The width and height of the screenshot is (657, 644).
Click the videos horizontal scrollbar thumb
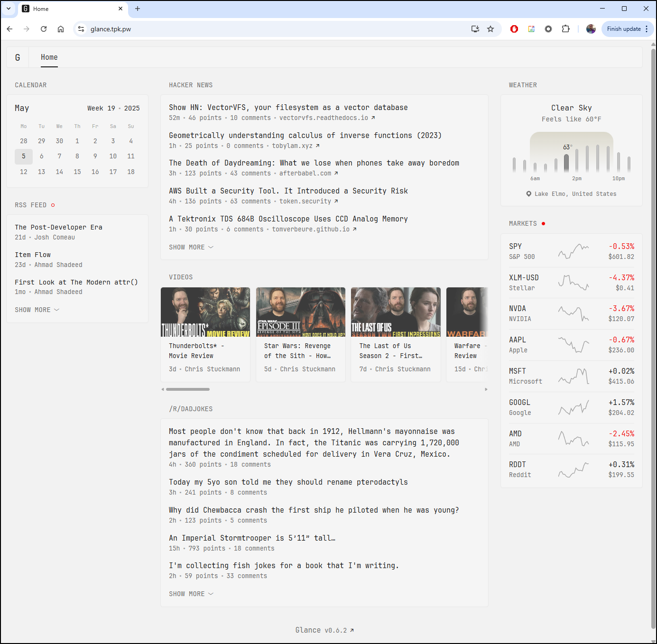pos(188,389)
